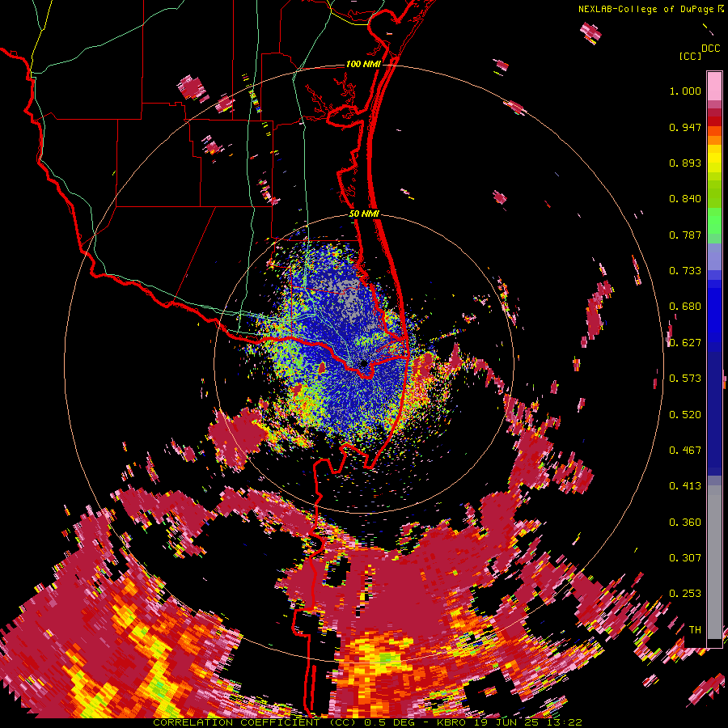Click the 0.893 color scale value

point(685,163)
